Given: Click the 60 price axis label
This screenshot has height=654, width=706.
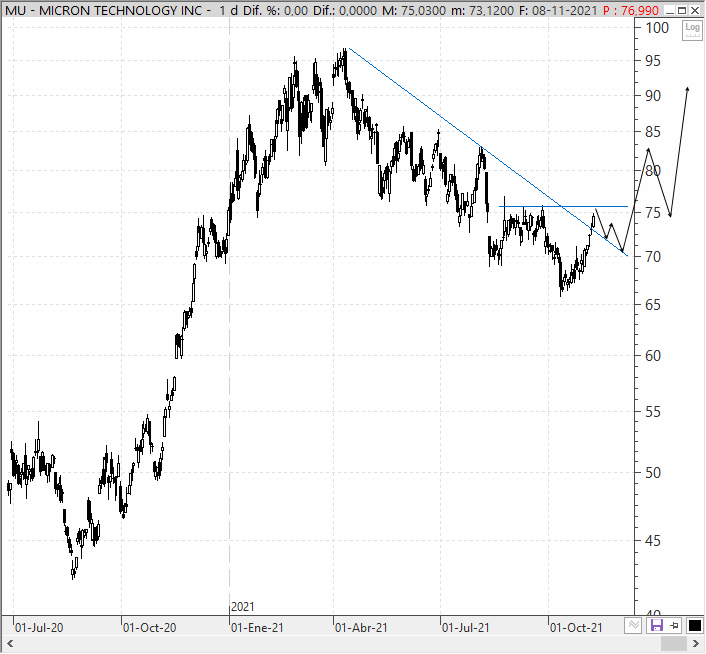Looking at the screenshot, I should click(x=653, y=356).
